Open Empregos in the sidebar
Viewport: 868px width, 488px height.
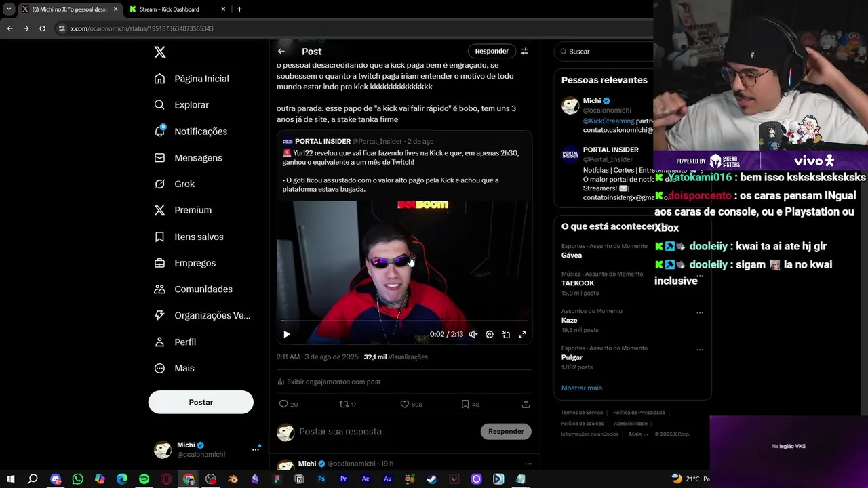(185, 263)
